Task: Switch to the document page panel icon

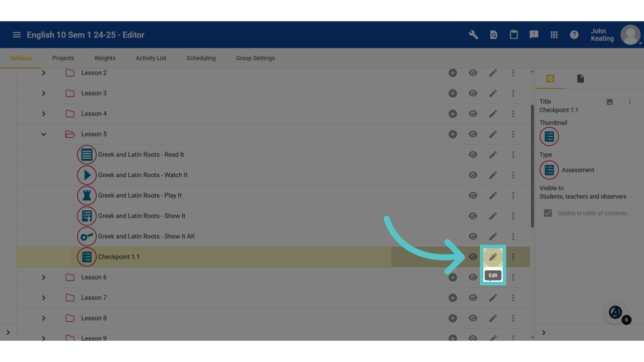Action: pyautogui.click(x=581, y=79)
